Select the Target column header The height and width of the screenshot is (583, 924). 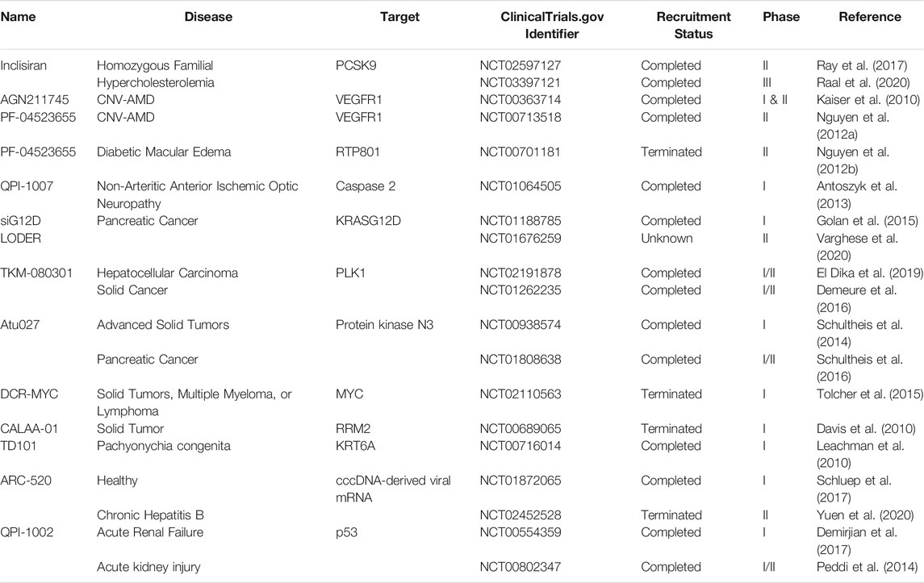(x=399, y=16)
